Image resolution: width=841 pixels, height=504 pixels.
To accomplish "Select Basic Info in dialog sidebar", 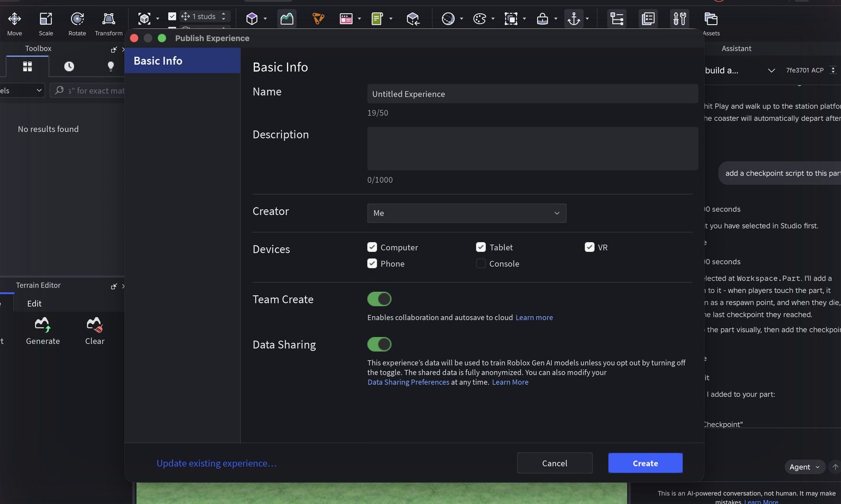I will (x=182, y=60).
